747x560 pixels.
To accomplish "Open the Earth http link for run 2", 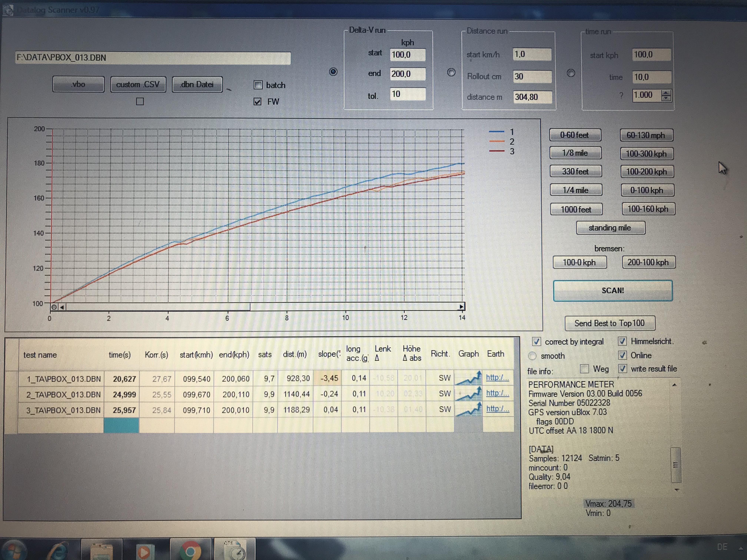I will (497, 393).
